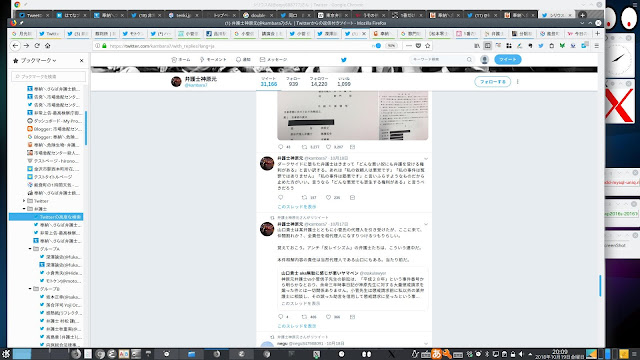Click search magnifier in Twitter search box
The height and width of the screenshot is (360, 640).
[469, 60]
